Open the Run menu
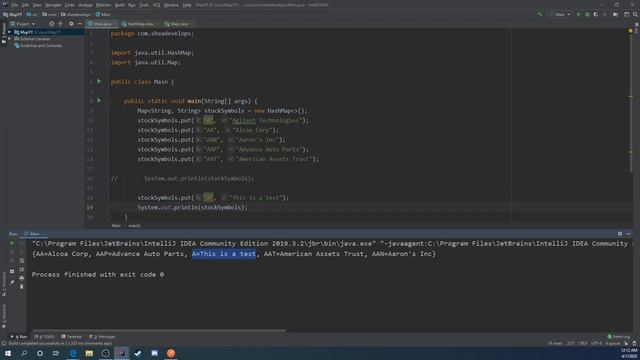The image size is (640, 360). point(131,5)
